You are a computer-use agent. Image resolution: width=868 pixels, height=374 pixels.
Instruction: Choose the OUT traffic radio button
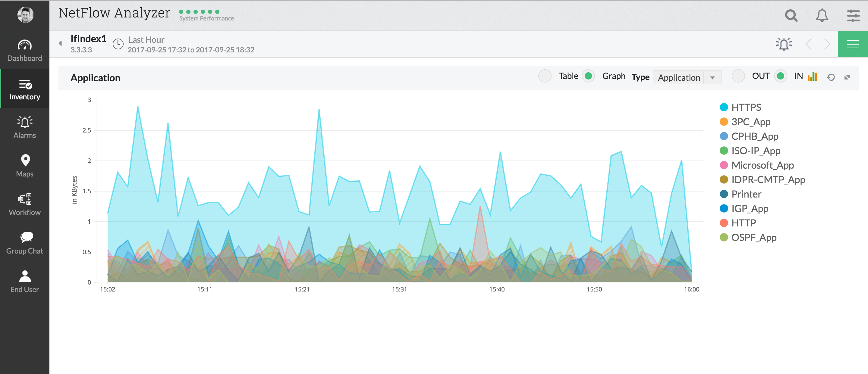[738, 76]
